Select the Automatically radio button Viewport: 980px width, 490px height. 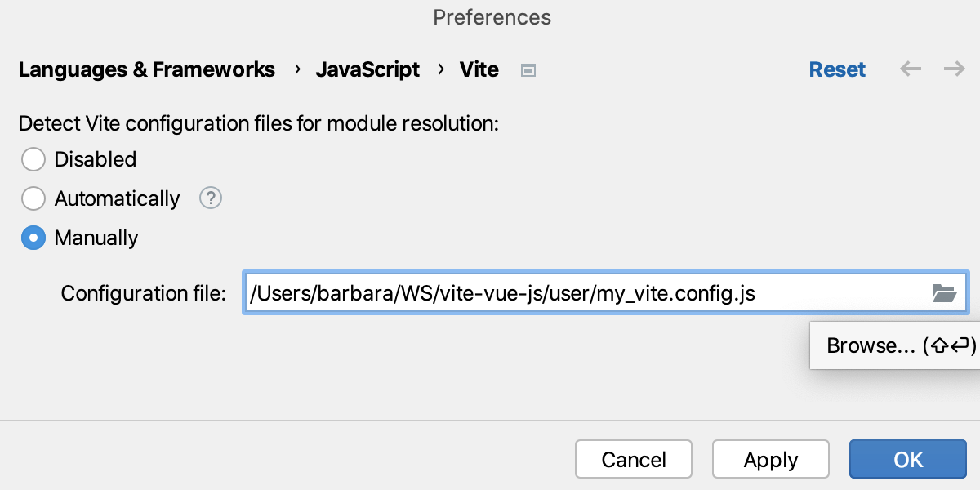[x=33, y=198]
